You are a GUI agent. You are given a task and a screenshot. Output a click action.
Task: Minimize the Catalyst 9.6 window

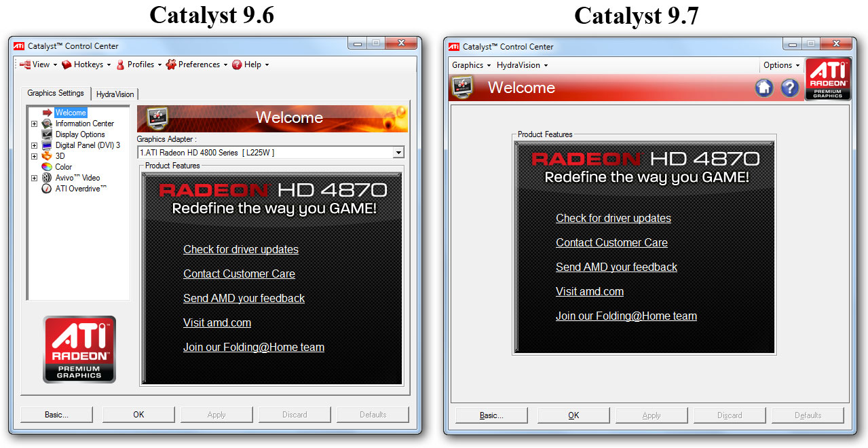pos(358,43)
